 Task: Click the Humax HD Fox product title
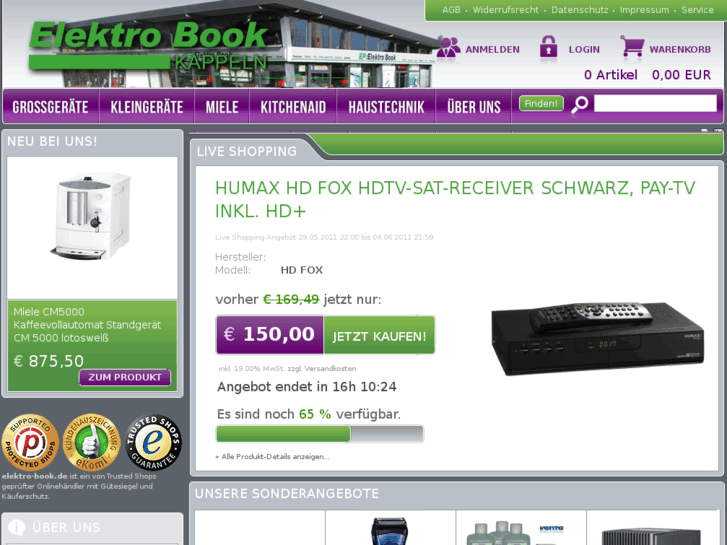tap(455, 199)
